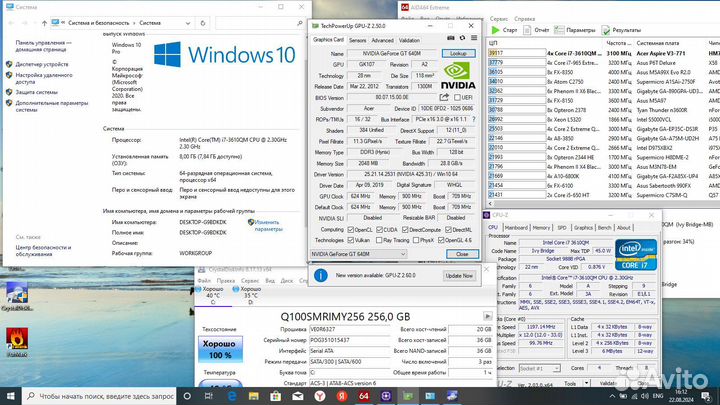This screenshot has height=405, width=720.
Task: Click the taskbar search box
Action: coord(99,396)
